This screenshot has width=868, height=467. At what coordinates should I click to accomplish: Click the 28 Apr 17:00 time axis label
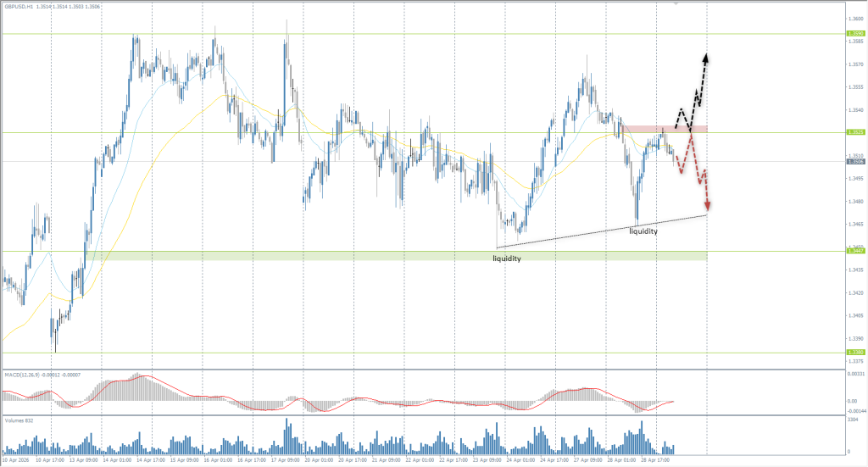(x=655, y=460)
